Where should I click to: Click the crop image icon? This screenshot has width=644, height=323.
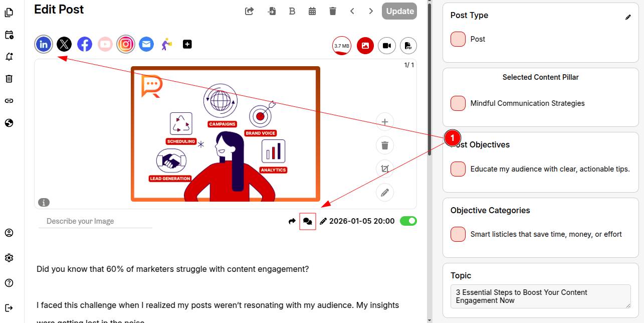tap(385, 169)
